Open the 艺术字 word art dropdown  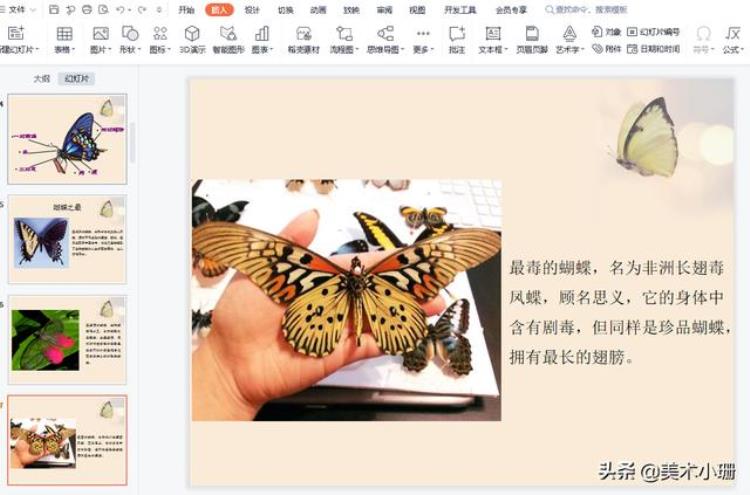[569, 48]
